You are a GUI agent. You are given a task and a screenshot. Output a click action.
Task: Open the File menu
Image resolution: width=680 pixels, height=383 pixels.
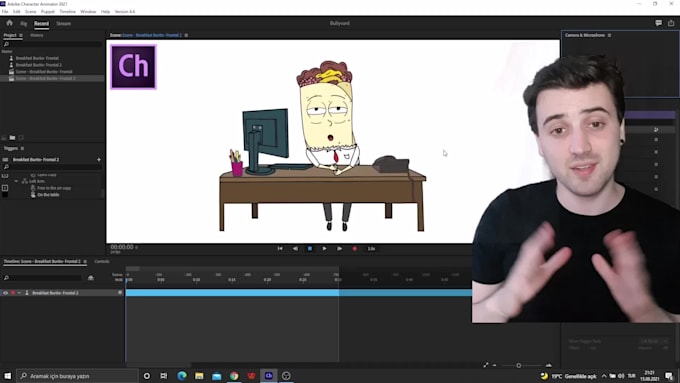pyautogui.click(x=5, y=12)
